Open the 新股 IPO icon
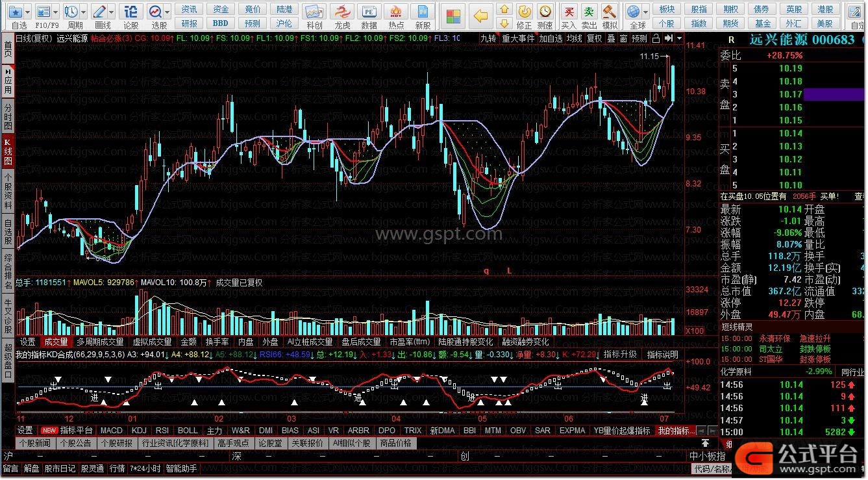The height and width of the screenshot is (480, 868). point(423,11)
